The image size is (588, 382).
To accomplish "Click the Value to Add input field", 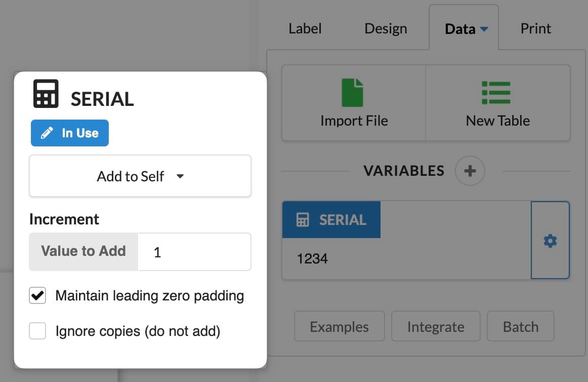I will pos(194,251).
